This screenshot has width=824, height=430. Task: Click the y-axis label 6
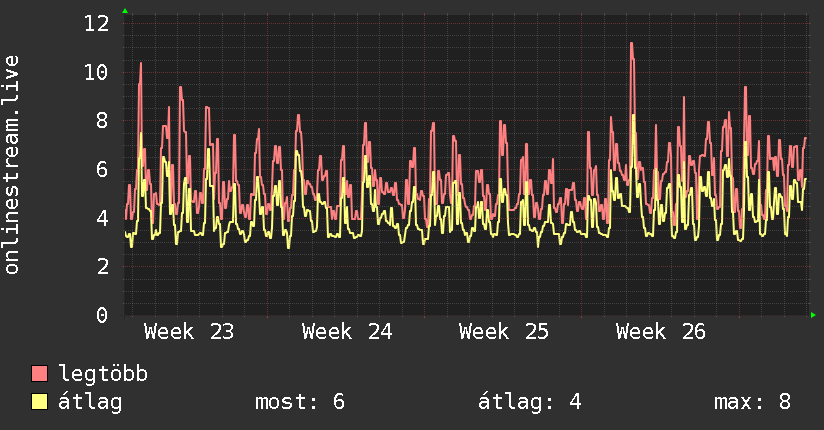102,170
